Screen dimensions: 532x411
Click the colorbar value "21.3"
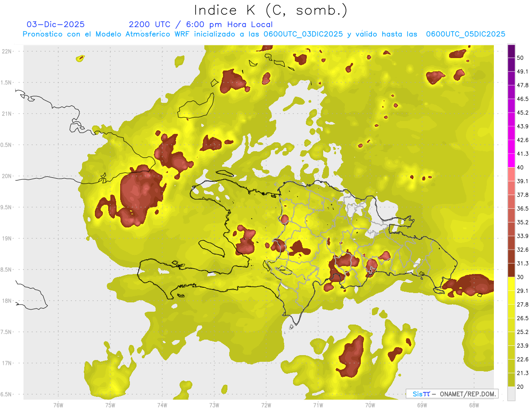tap(523, 373)
